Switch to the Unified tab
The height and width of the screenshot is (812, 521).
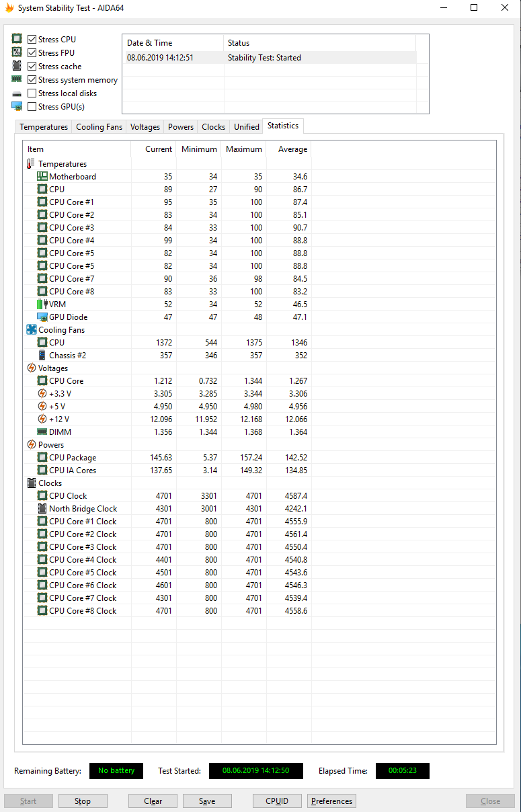tap(247, 127)
